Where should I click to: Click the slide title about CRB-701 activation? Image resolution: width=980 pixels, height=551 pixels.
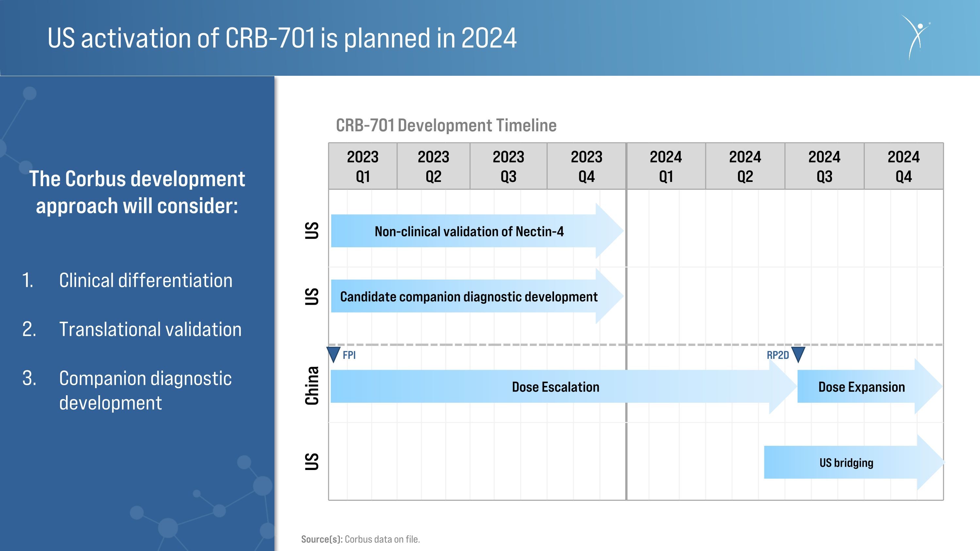282,38
